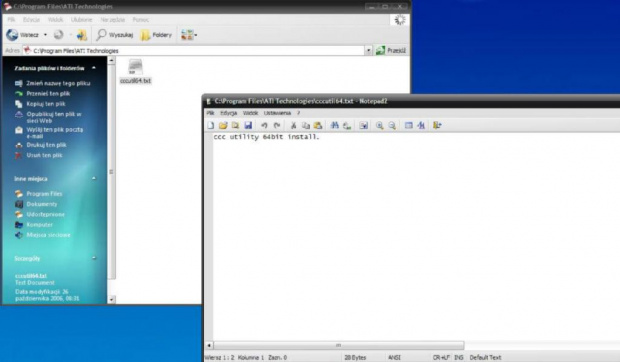Open Find with the binoculars icon

[335, 125]
